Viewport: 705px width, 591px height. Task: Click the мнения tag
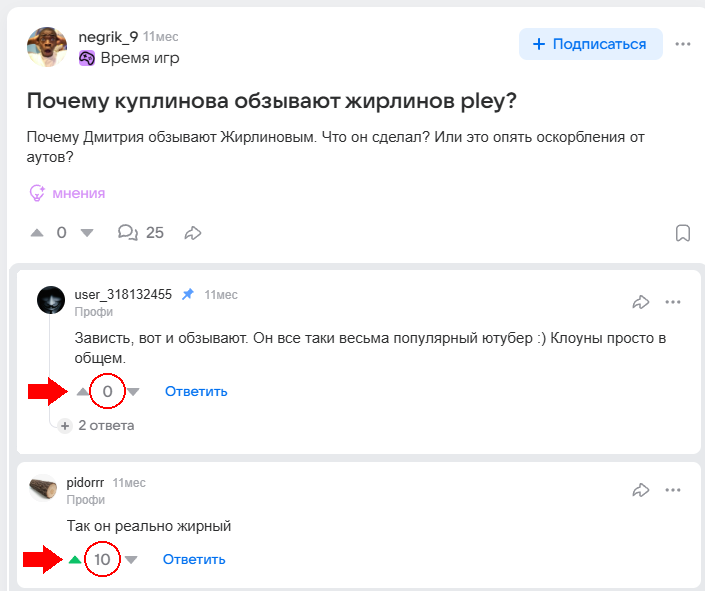[67, 193]
